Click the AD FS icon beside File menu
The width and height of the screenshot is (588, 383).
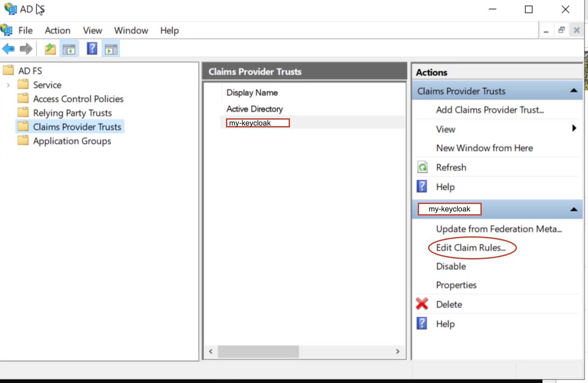6,30
